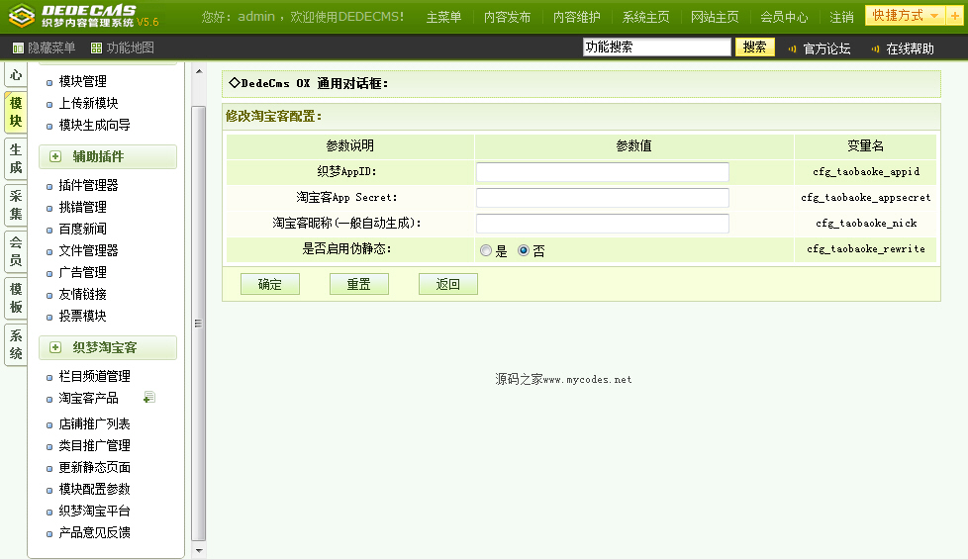This screenshot has height=560, width=968.
Task: Click the 返回 back button
Action: click(447, 284)
